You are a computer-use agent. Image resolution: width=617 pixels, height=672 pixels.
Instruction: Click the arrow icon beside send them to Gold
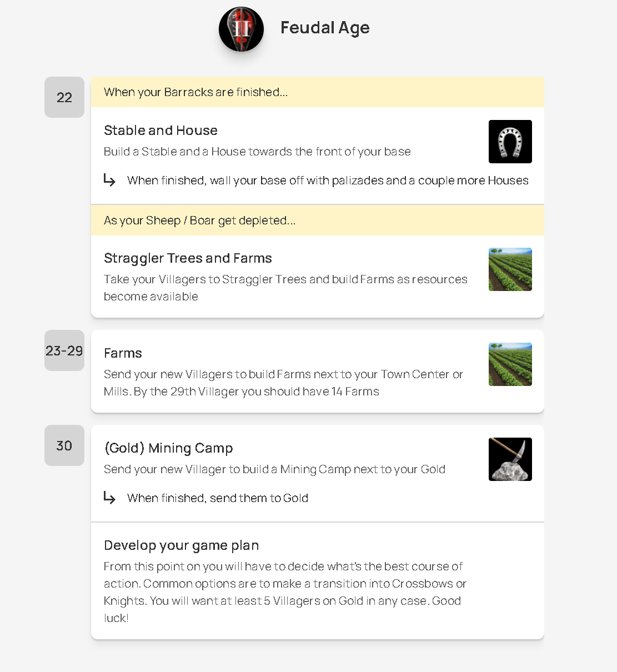click(x=109, y=498)
